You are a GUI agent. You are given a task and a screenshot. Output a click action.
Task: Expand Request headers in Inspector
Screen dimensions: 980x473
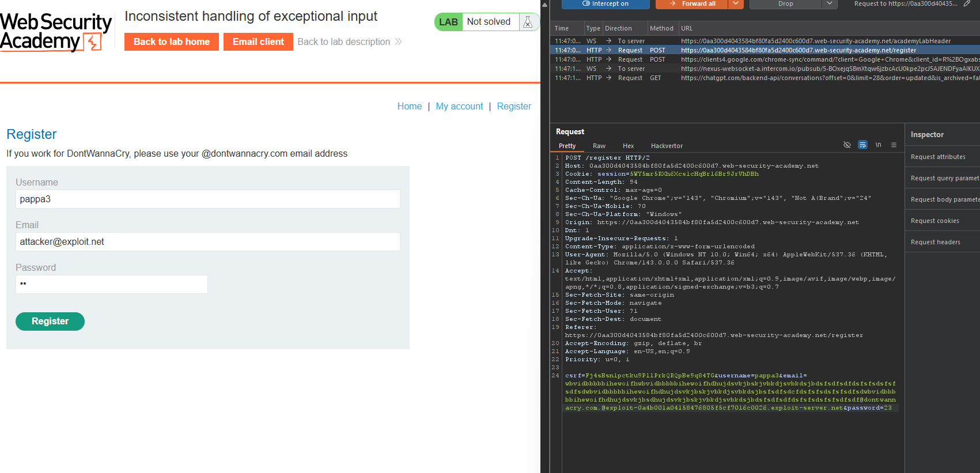(942, 242)
